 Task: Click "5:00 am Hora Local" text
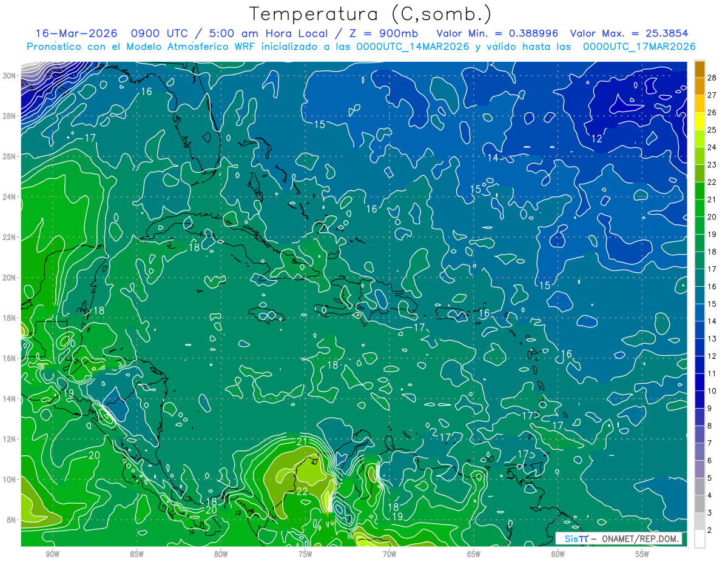pyautogui.click(x=268, y=33)
